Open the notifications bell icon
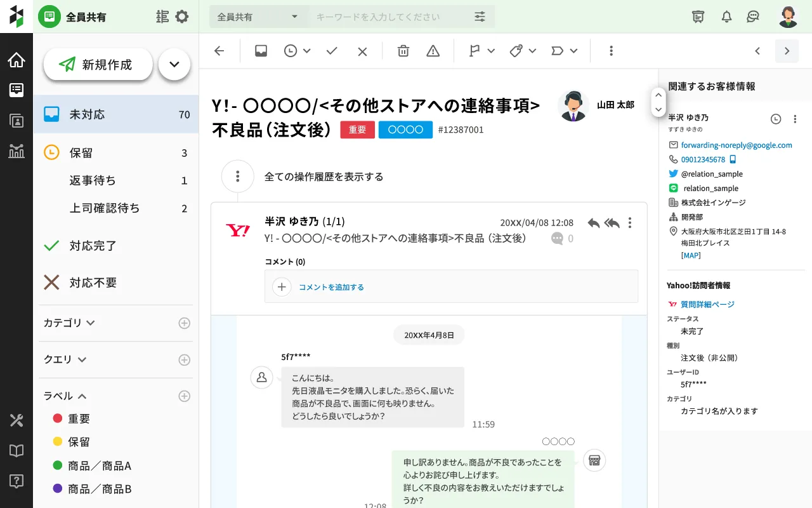Screen dimensions: 812x508 click(727, 17)
